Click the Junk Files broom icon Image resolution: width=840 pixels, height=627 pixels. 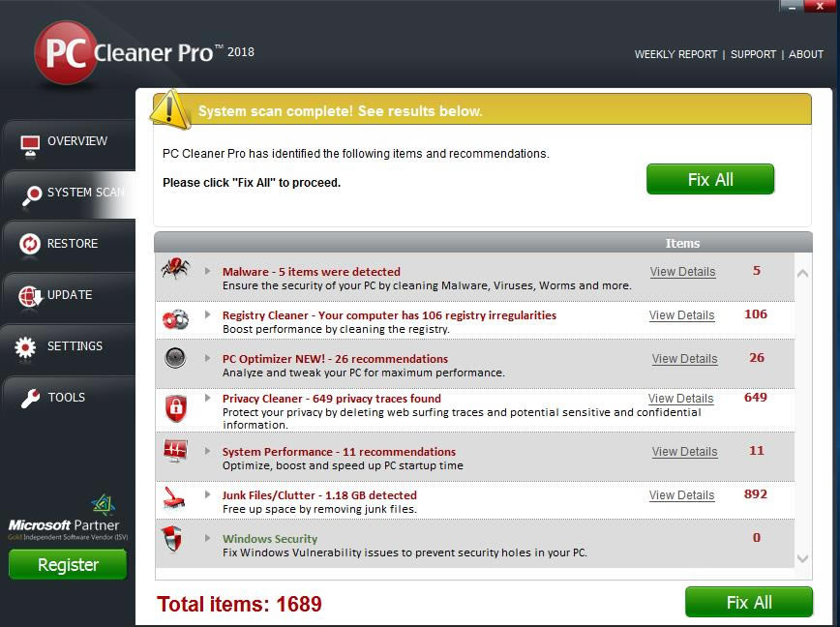point(175,497)
